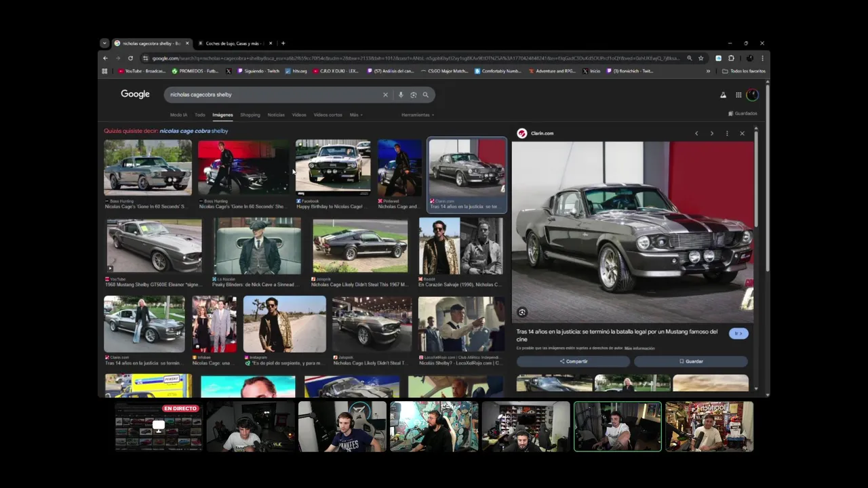Clear the Google search box with X
Screen dimensions: 868x488
385,95
